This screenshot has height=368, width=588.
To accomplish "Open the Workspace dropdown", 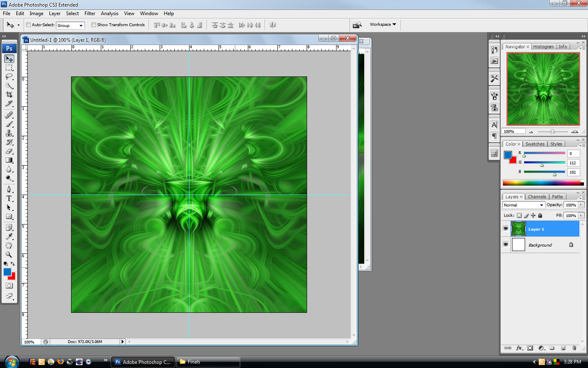I will click(x=383, y=25).
